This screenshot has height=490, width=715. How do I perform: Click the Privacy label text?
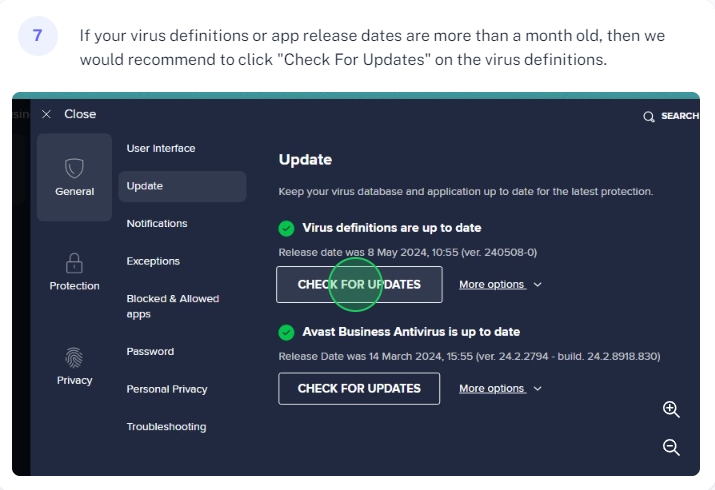[x=74, y=380]
